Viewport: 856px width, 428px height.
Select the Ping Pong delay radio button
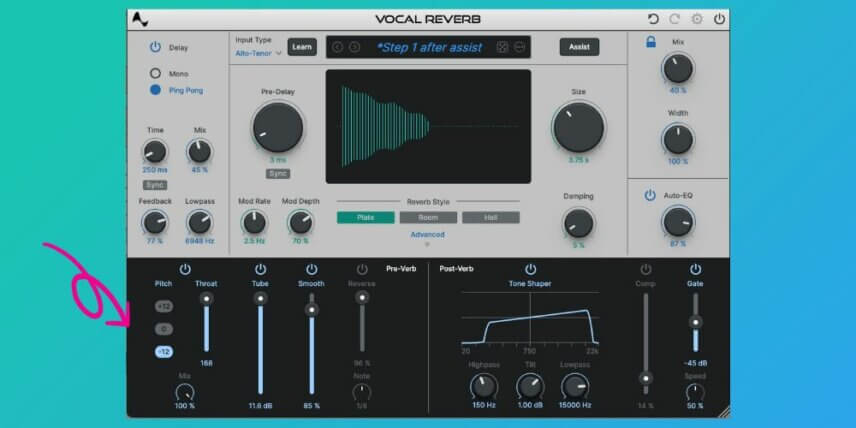(156, 90)
